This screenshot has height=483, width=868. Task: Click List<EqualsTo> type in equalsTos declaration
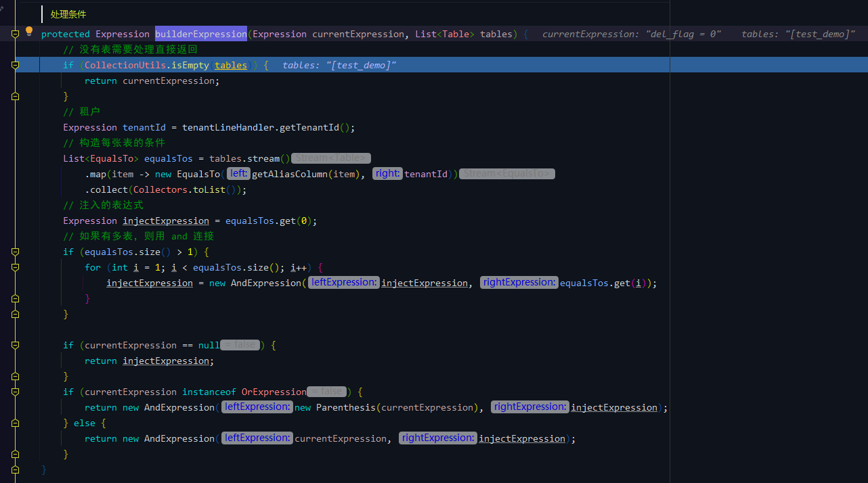101,158
